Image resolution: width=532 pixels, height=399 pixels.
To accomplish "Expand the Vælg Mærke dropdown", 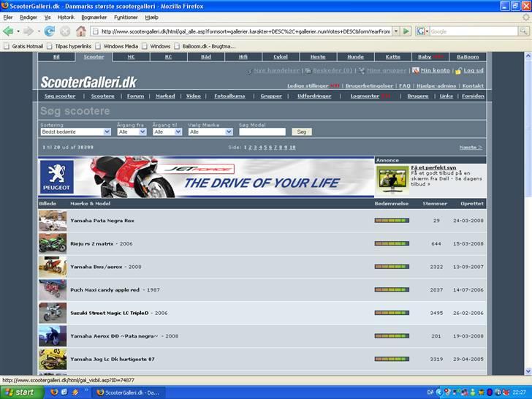I will 210,132.
